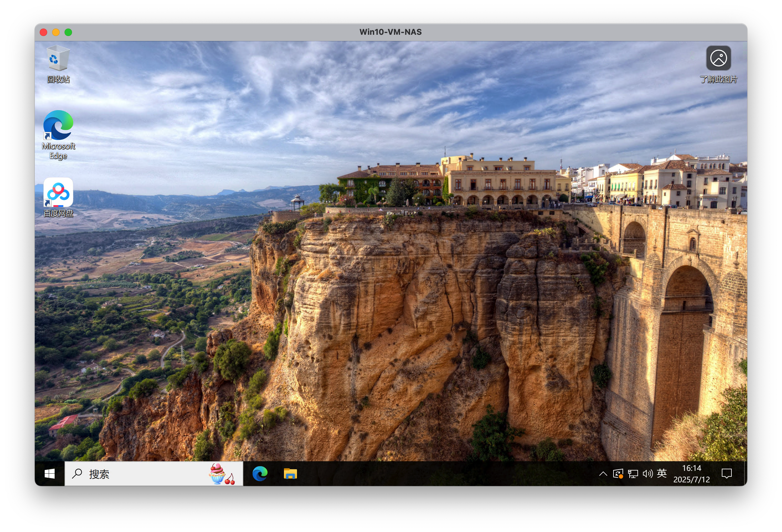Toggle the 英 input language indicator

[x=662, y=473]
